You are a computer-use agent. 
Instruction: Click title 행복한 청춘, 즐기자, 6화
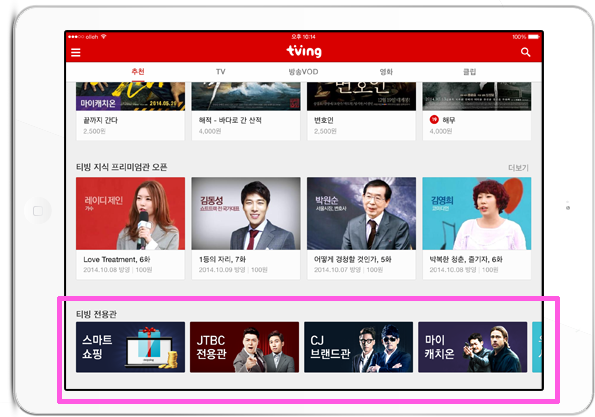point(466,260)
